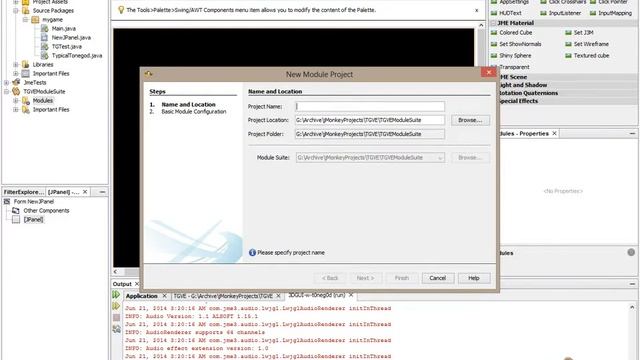
Task: Click the lightbulb tip icon
Action: pyautogui.click(x=121, y=10)
